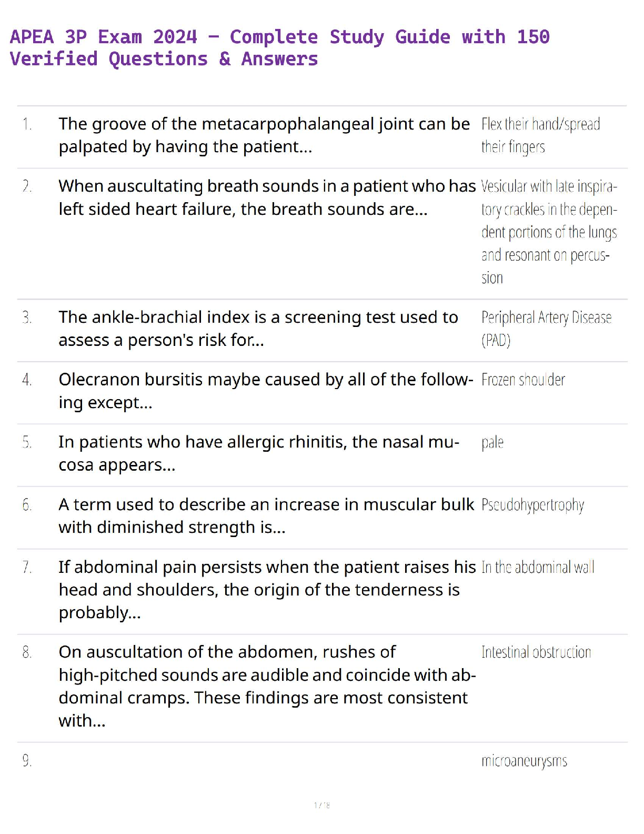This screenshot has height=834, width=644.
Task: Select the 'Peripheral Artery Disease (PAD)' answer
Action: click(x=546, y=329)
